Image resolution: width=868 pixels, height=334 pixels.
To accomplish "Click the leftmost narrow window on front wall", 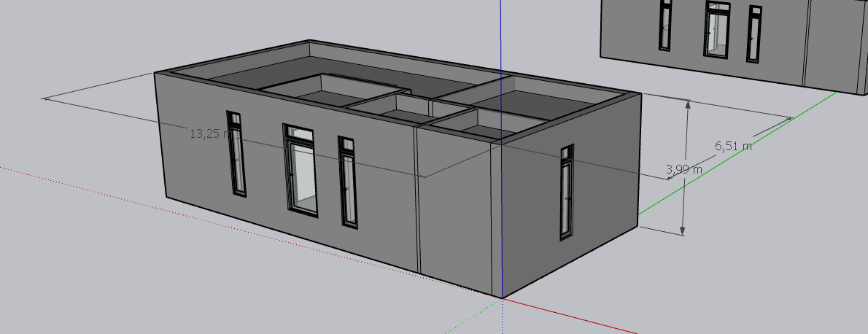I will tap(236, 154).
